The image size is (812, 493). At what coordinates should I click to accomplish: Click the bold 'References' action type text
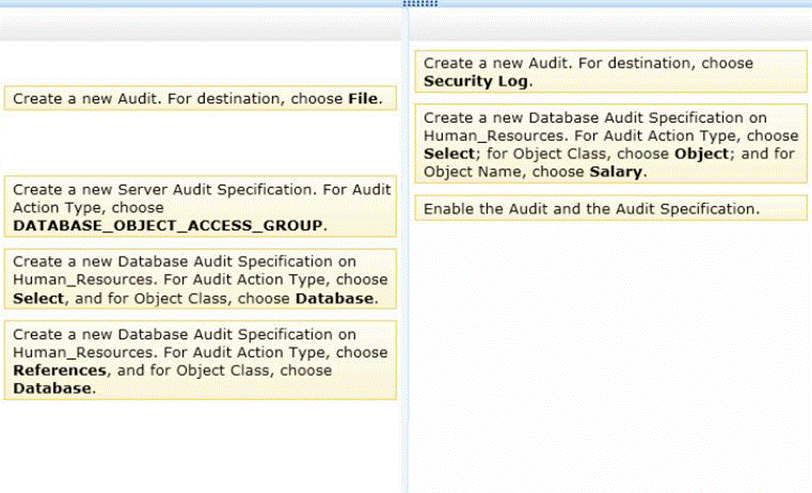[60, 370]
